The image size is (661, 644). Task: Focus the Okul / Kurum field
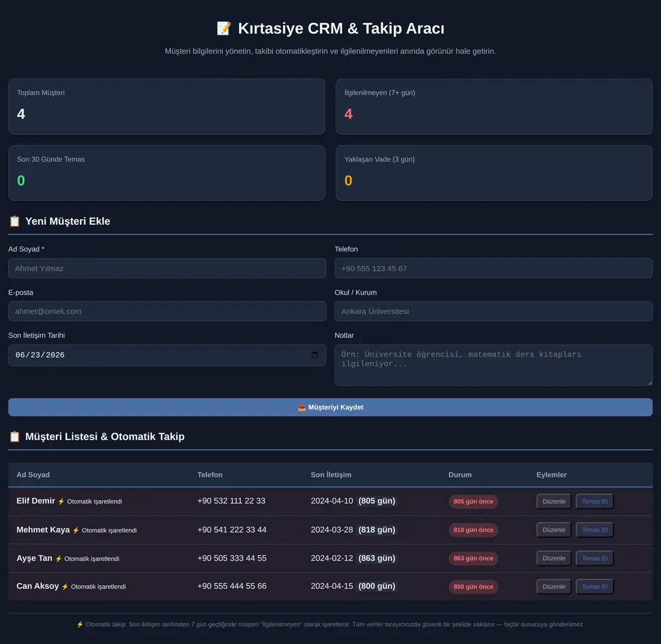point(494,311)
